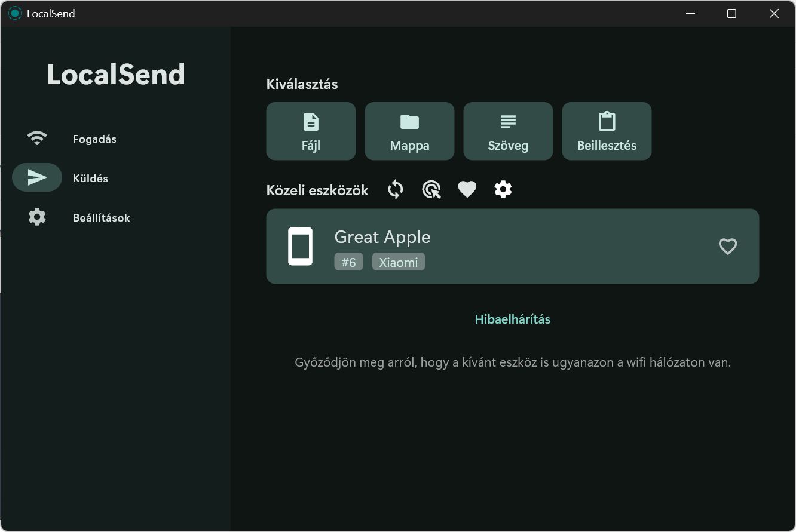Viewport: 796px width, 532px height.
Task: Click the Fájl file selection icon
Action: (310, 121)
